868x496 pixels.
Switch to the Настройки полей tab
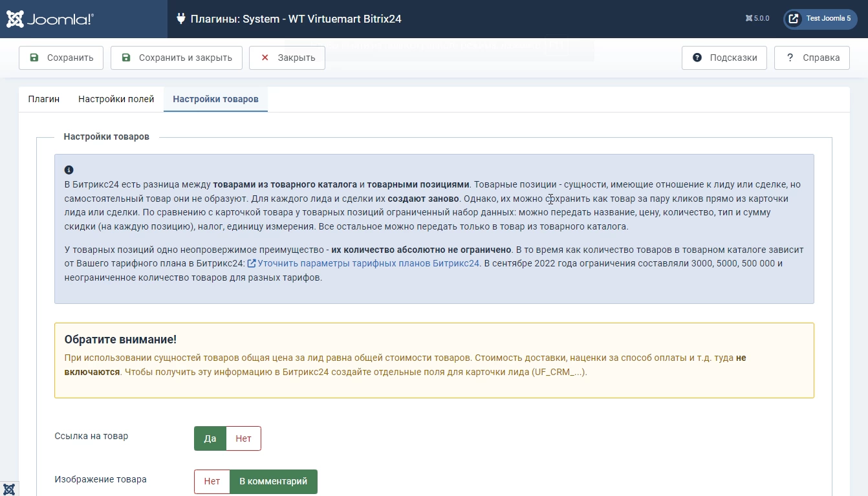(116, 99)
